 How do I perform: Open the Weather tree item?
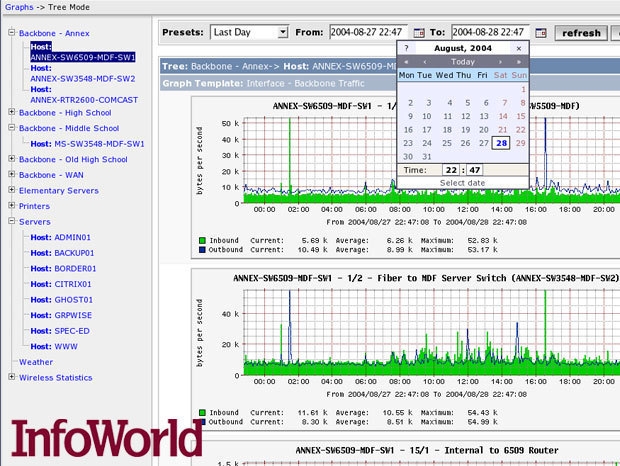(36, 362)
